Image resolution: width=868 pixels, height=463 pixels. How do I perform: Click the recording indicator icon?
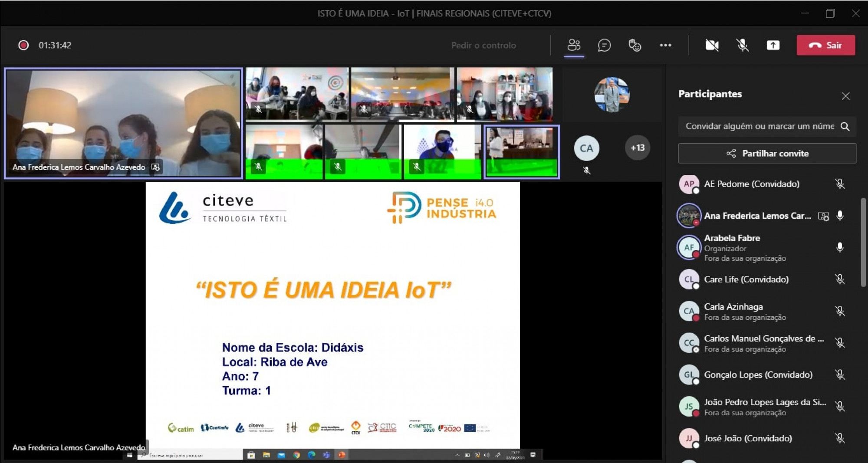point(23,45)
